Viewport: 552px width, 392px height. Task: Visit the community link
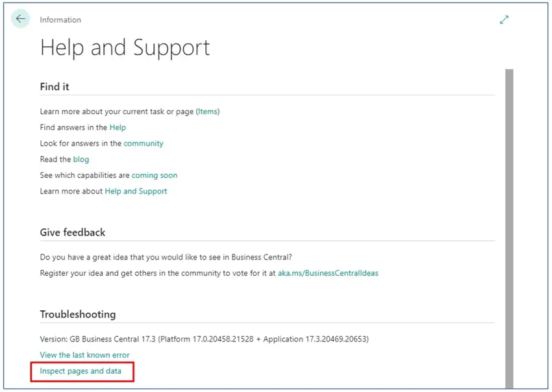[x=144, y=143]
